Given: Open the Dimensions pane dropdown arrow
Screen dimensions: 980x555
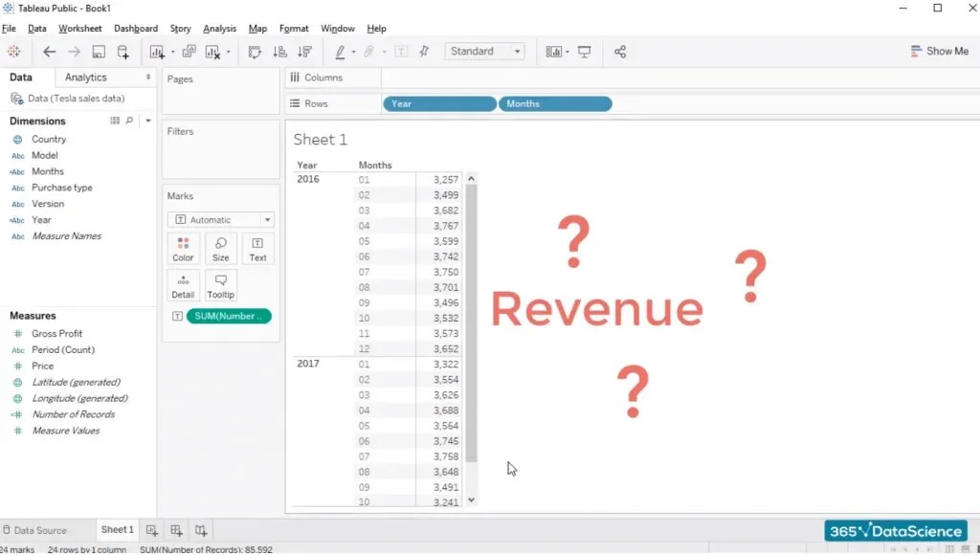Looking at the screenshot, I should click(x=148, y=121).
